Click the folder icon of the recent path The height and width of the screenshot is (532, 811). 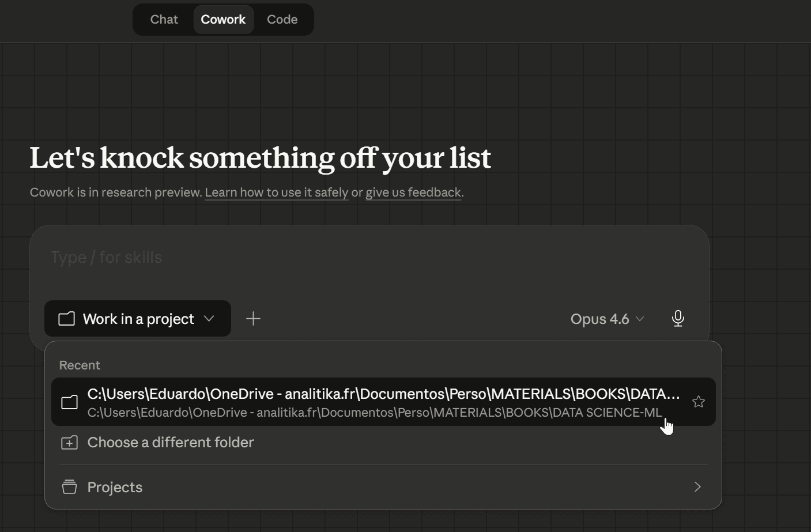(70, 402)
